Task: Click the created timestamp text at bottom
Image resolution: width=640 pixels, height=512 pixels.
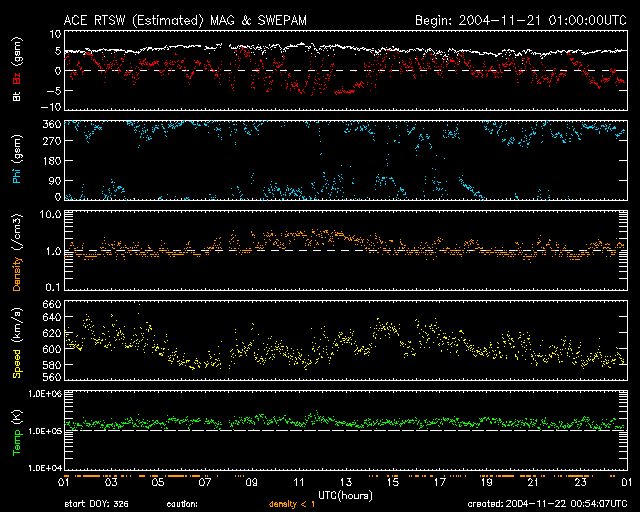Action: point(547,502)
